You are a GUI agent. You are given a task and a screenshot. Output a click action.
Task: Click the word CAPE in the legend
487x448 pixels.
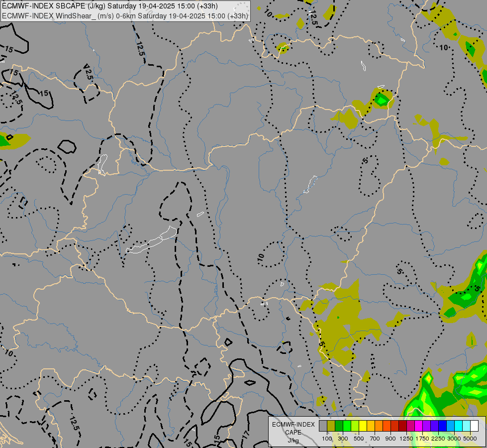pyautogui.click(x=293, y=433)
